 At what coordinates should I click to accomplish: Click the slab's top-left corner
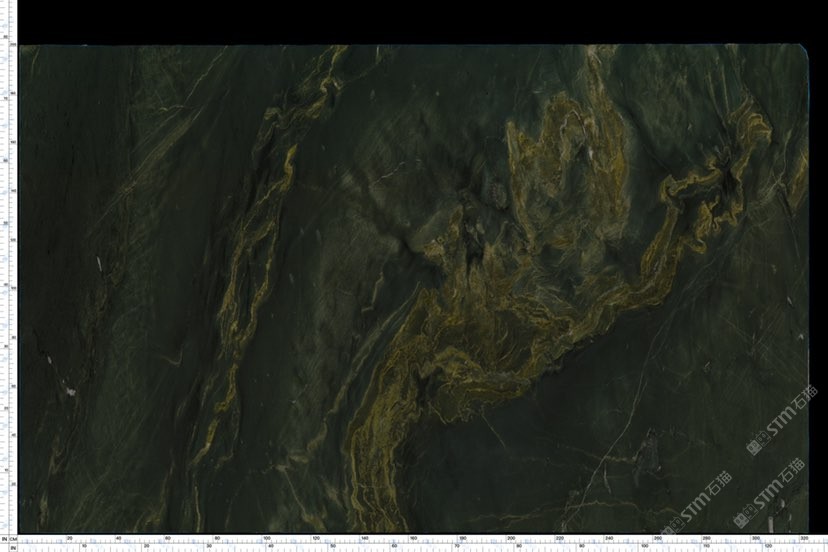tap(22, 48)
